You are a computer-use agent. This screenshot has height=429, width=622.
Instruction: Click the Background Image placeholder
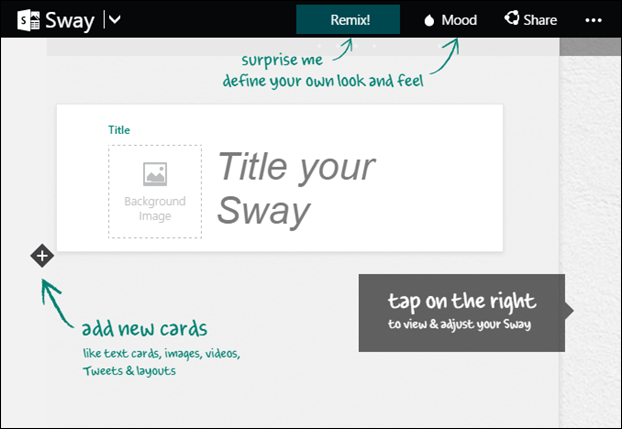[x=155, y=192]
